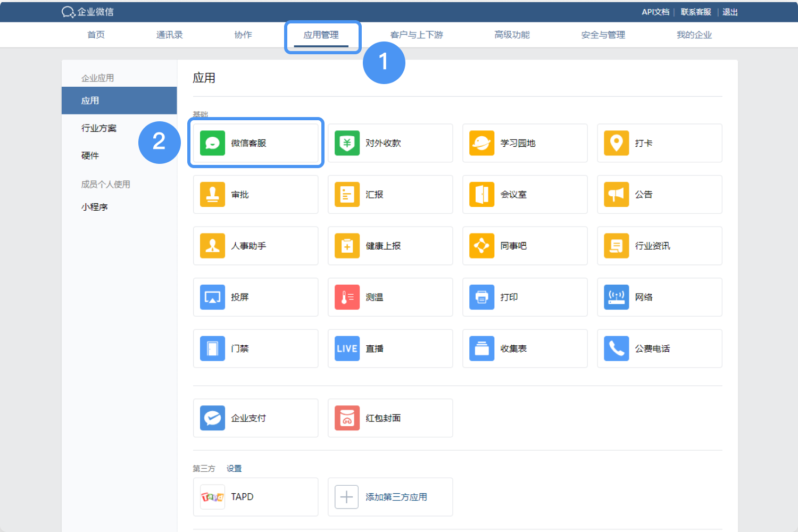Go to the 我的企业 tab

point(694,35)
